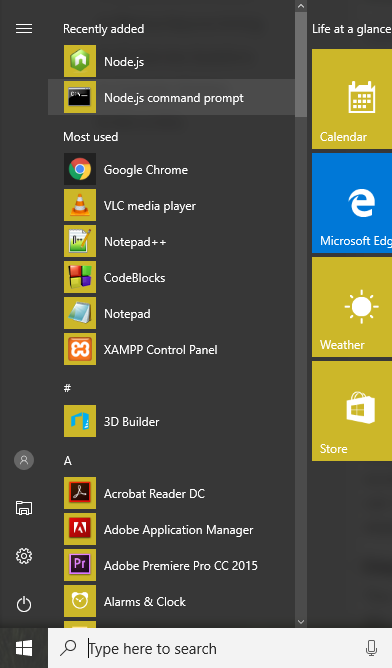This screenshot has width=392, height=668.
Task: Open the Calendar tile
Action: click(x=352, y=99)
